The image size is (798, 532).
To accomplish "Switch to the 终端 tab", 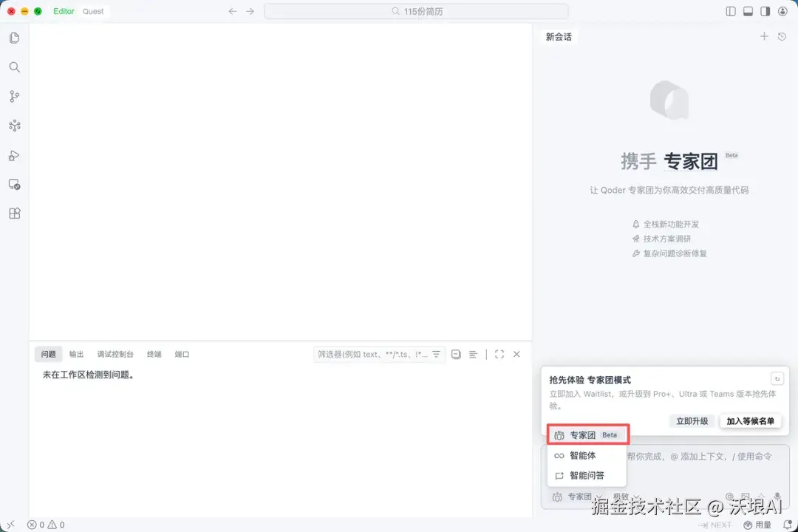I will click(154, 354).
